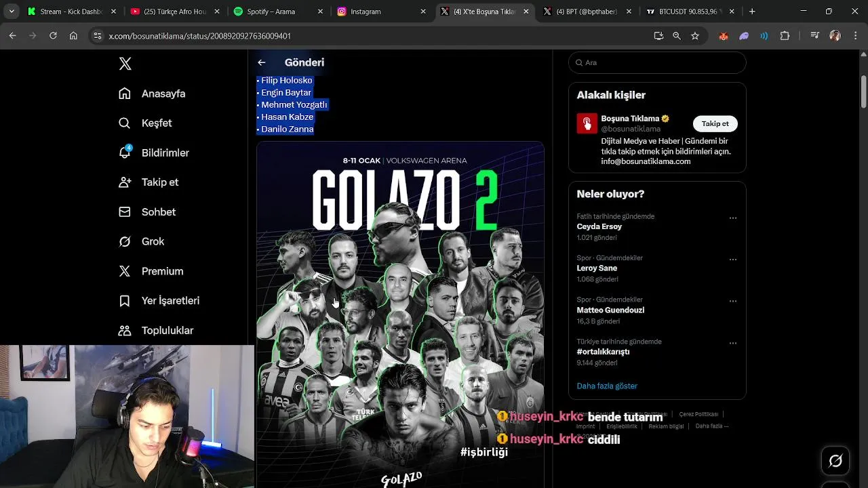Reload the page

click(x=53, y=36)
